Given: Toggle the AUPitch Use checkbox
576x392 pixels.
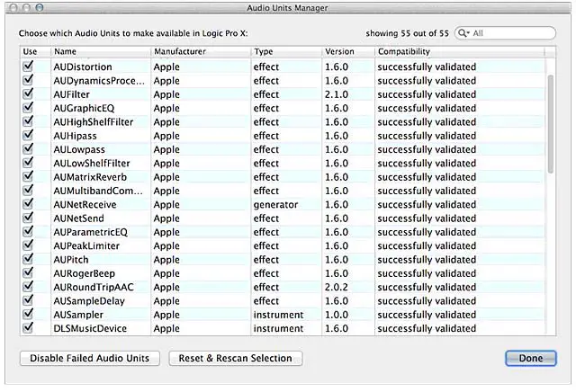Looking at the screenshot, I should 28,259.
